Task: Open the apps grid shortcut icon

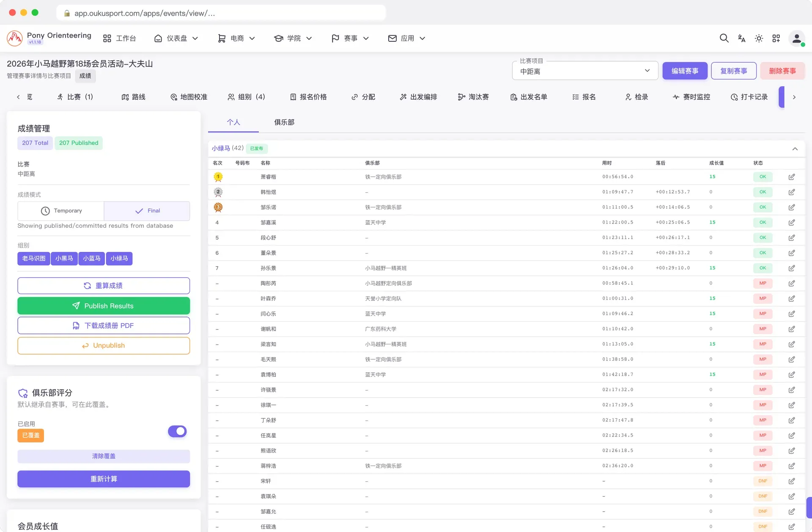Action: point(776,38)
